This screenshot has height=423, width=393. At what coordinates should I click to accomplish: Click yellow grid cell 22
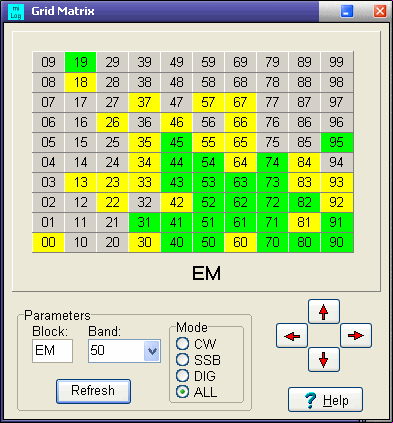coord(112,202)
